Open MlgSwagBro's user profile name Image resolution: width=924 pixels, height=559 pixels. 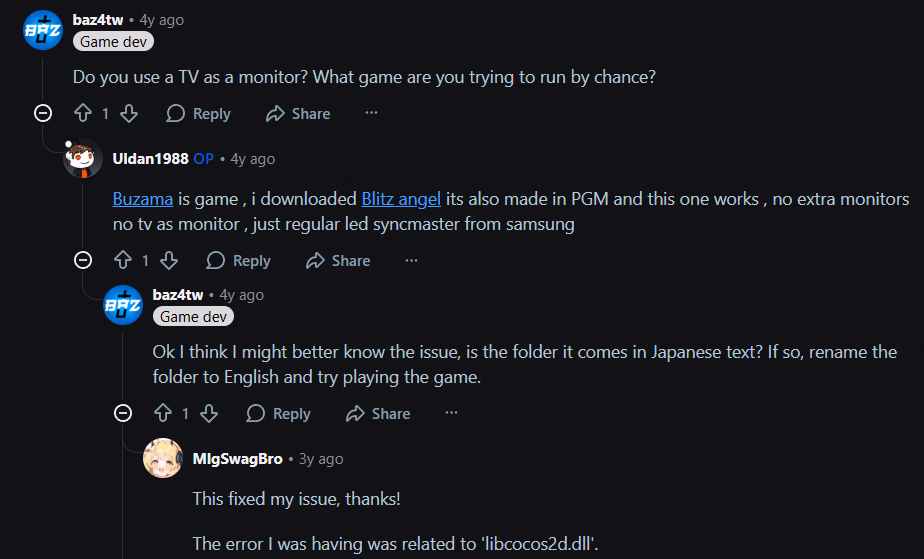click(237, 459)
